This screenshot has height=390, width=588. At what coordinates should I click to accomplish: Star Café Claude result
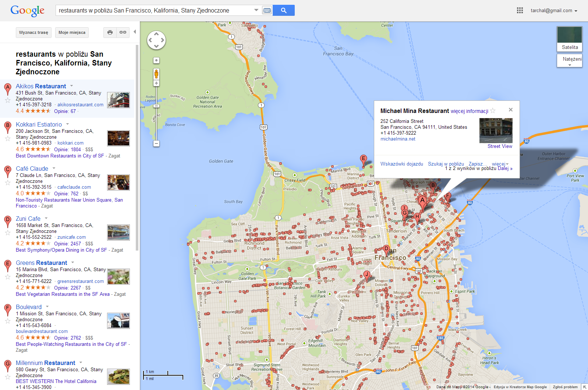click(7, 182)
